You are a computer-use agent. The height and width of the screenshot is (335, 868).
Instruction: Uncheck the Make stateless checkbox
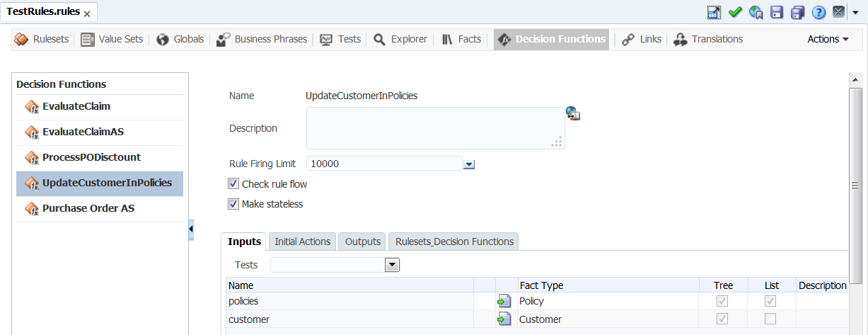point(234,204)
